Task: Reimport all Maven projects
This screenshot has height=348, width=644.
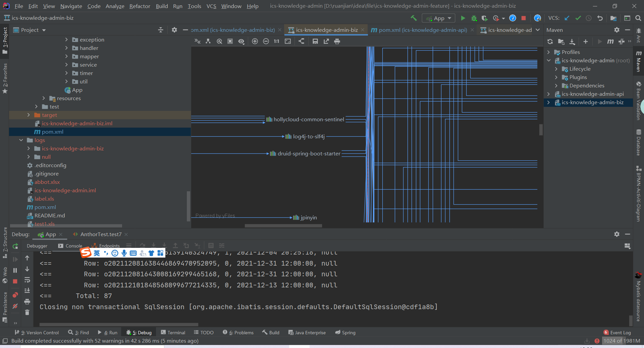Action: [550, 42]
